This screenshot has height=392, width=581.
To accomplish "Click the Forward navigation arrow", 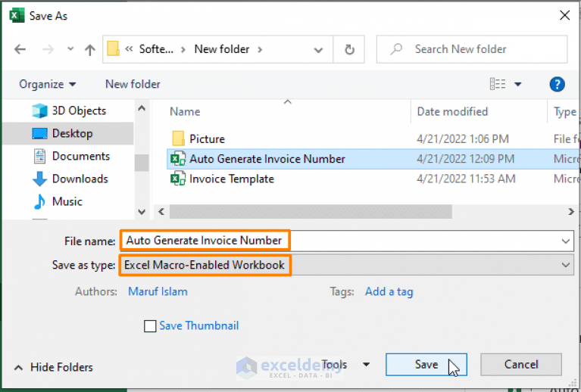I will coord(48,49).
